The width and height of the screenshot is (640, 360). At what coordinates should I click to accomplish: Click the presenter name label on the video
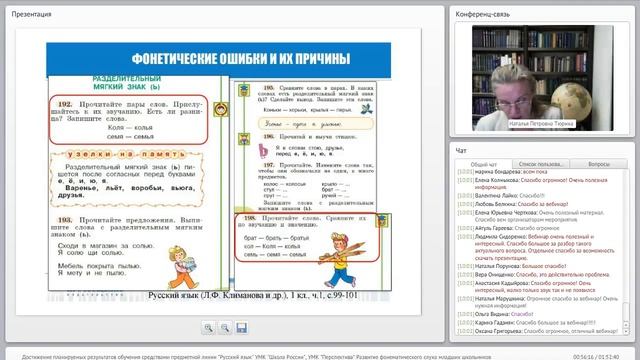[x=541, y=123]
